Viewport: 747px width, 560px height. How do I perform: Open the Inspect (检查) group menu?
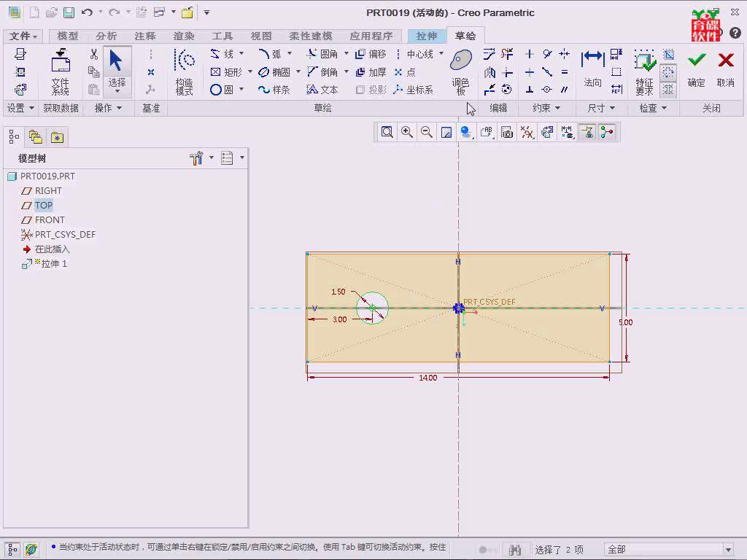coord(653,108)
